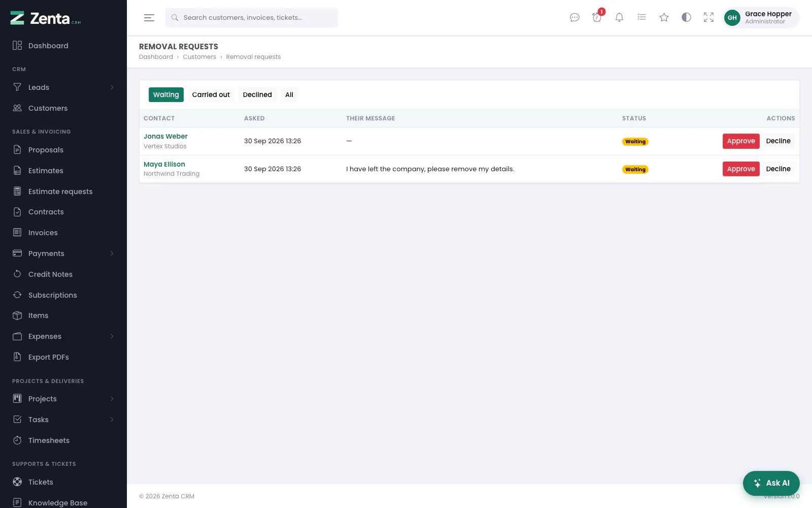
Task: Expand the Expenses submenu chevron
Action: click(112, 336)
